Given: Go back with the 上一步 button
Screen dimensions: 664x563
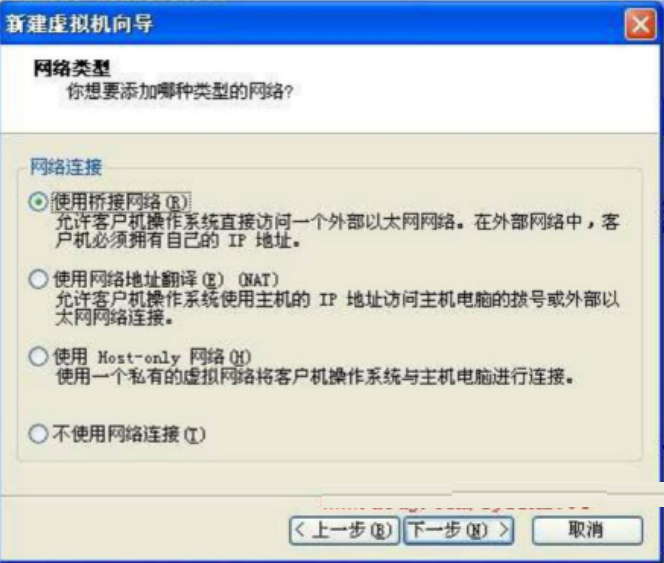Looking at the screenshot, I should tap(344, 530).
